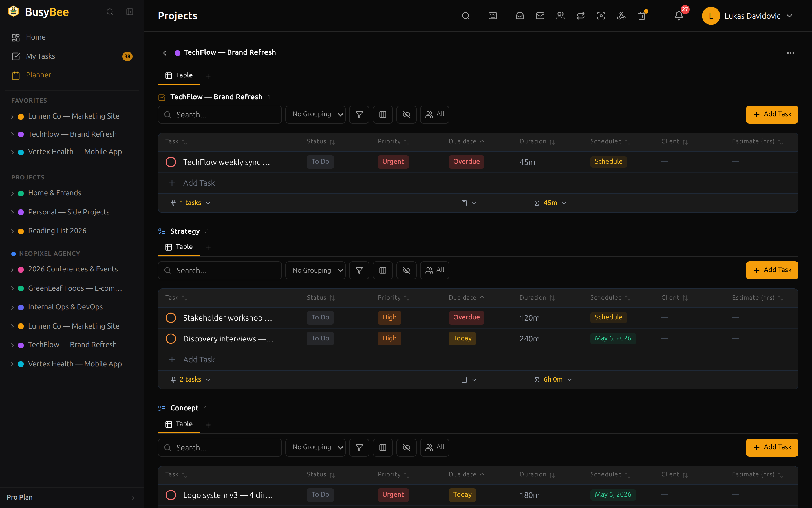Open Planner in sidebar

pyautogui.click(x=72, y=75)
